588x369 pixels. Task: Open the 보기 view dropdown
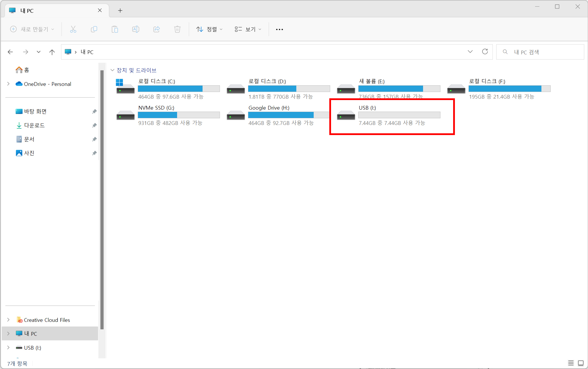248,29
